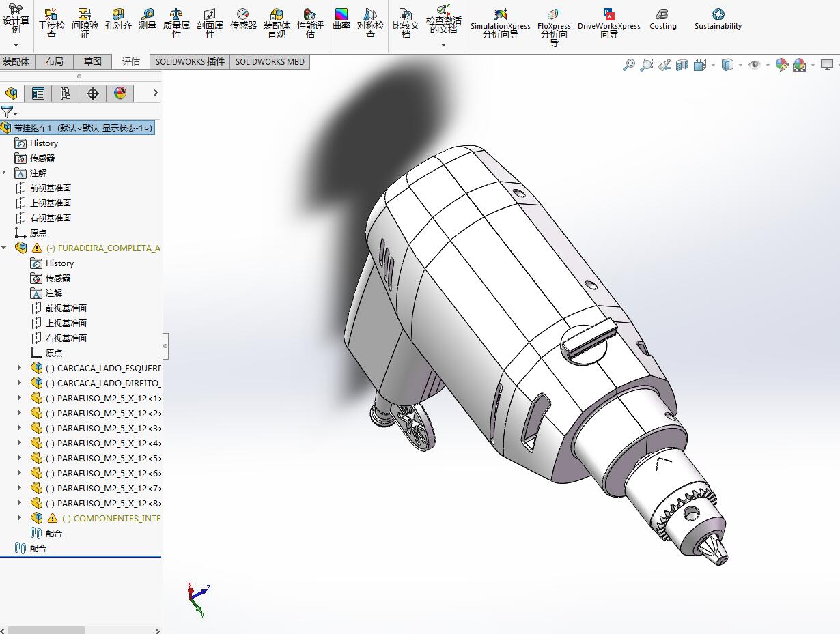Expand the CARCACA_LADO_ESQUERD component
840x634 pixels.
coord(20,368)
